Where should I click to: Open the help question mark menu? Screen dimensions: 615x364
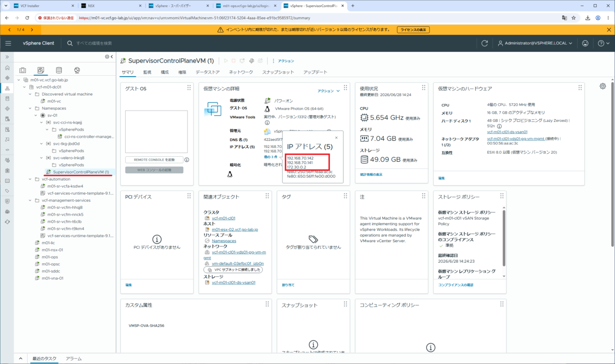tap(603, 44)
